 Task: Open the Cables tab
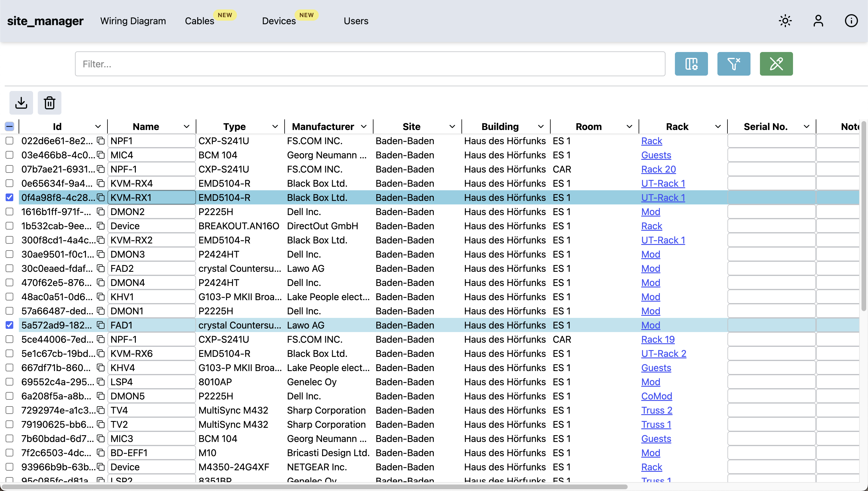(x=200, y=21)
